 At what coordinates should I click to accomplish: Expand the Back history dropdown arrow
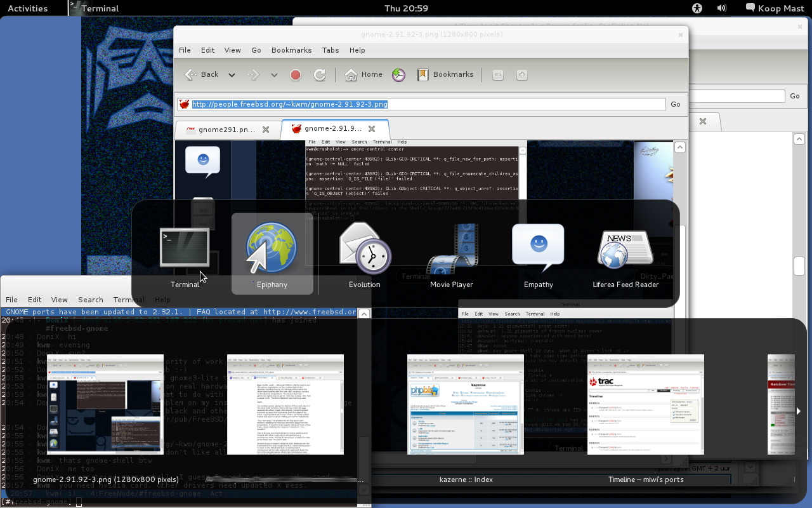point(232,75)
